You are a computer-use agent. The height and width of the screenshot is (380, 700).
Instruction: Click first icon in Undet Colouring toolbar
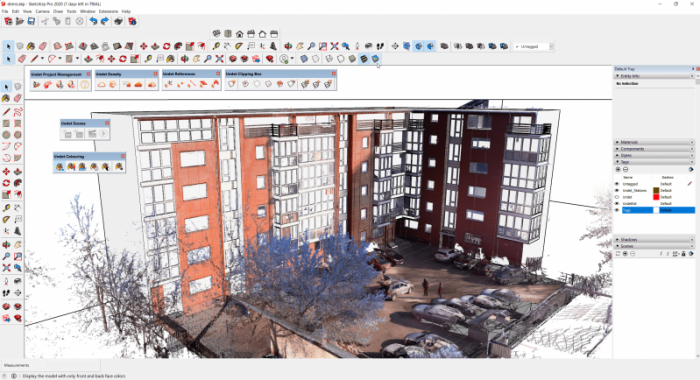point(59,167)
